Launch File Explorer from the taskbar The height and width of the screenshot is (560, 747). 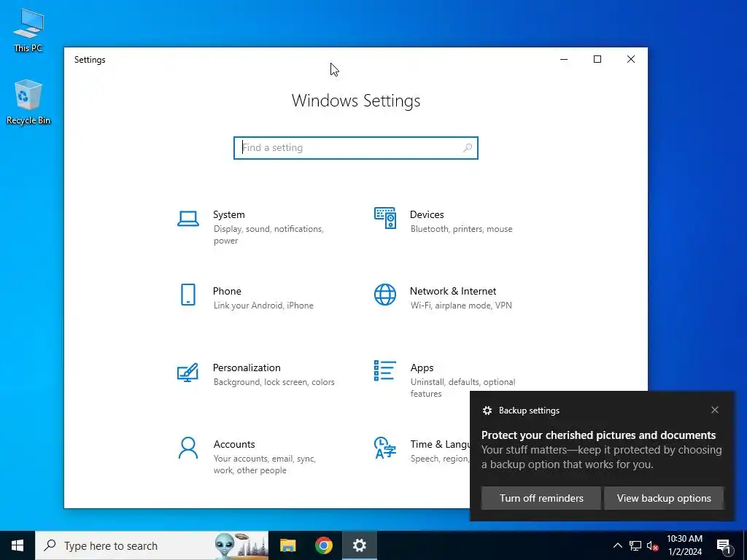pos(287,545)
